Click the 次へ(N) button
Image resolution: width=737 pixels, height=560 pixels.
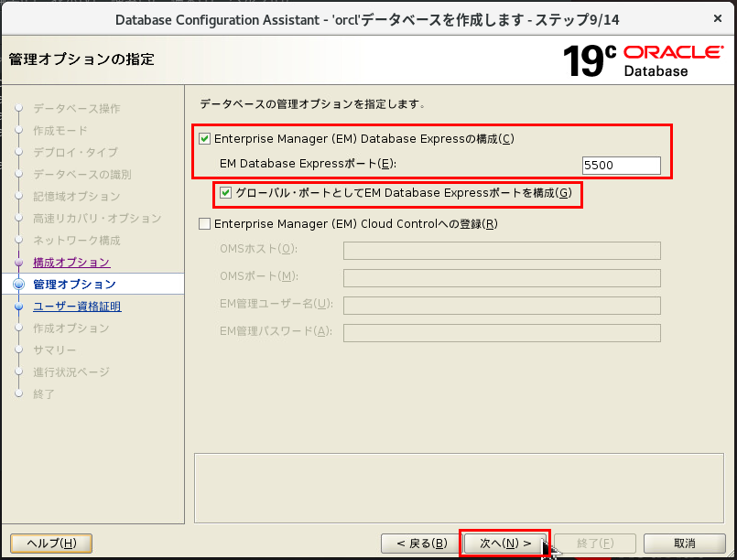504,543
